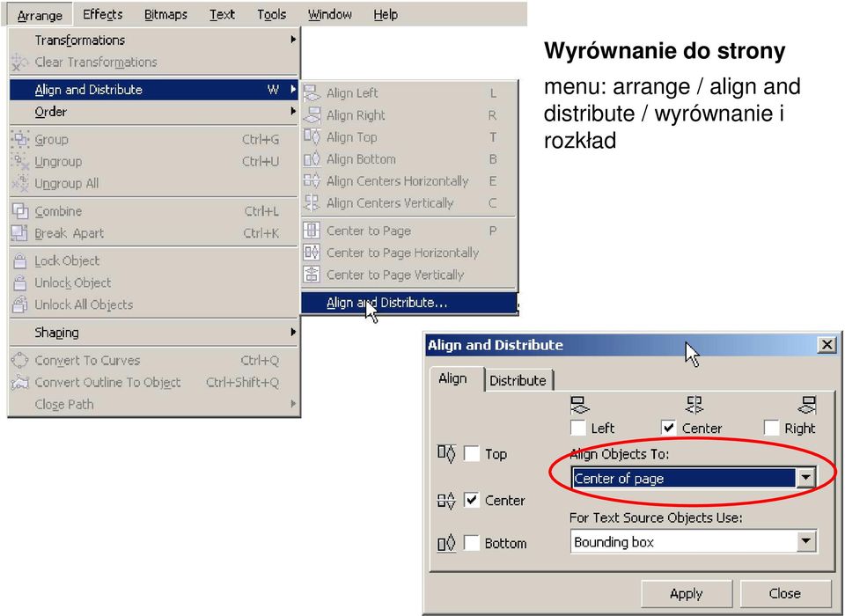
Task: Expand the Order submenu
Action: (x=153, y=112)
